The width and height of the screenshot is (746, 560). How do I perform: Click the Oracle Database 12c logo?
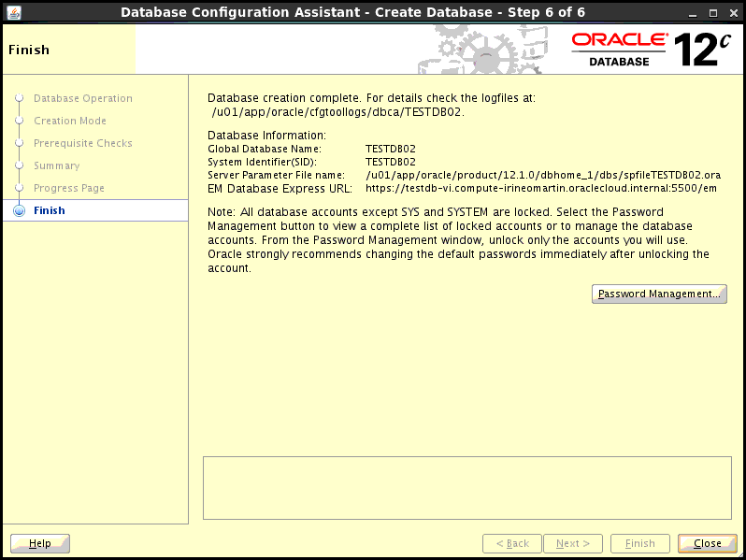click(651, 50)
